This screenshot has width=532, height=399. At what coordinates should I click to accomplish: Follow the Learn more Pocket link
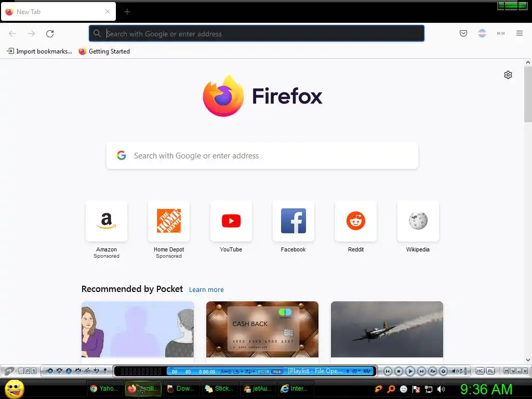(206, 290)
